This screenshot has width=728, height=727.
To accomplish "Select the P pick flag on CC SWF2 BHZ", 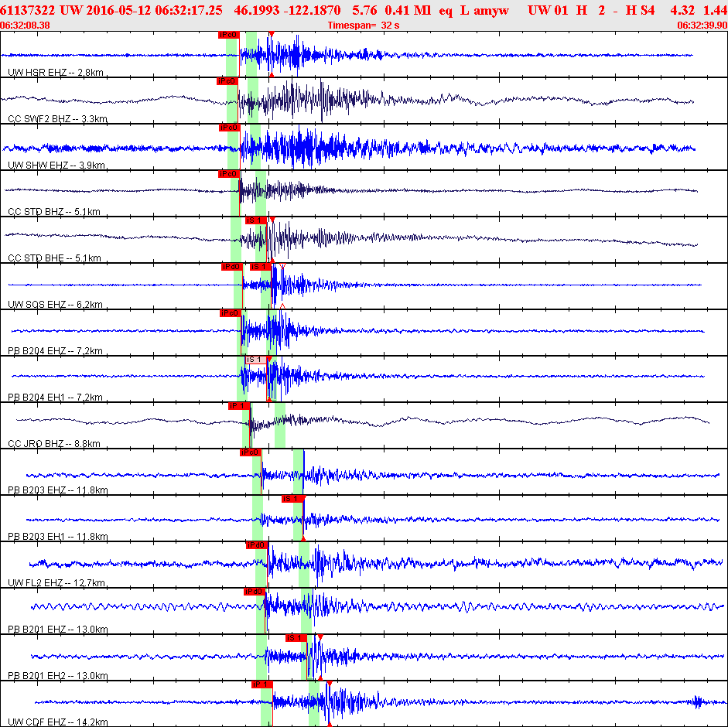I will pos(227,81).
